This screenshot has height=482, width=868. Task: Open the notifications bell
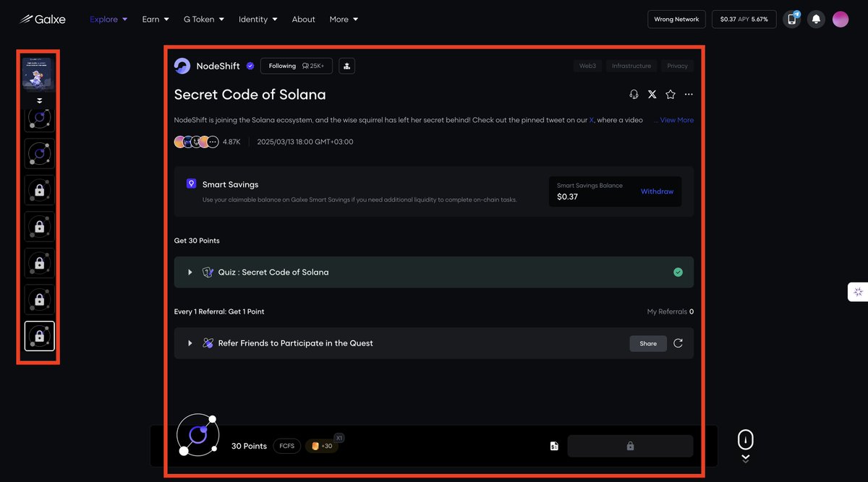[816, 20]
